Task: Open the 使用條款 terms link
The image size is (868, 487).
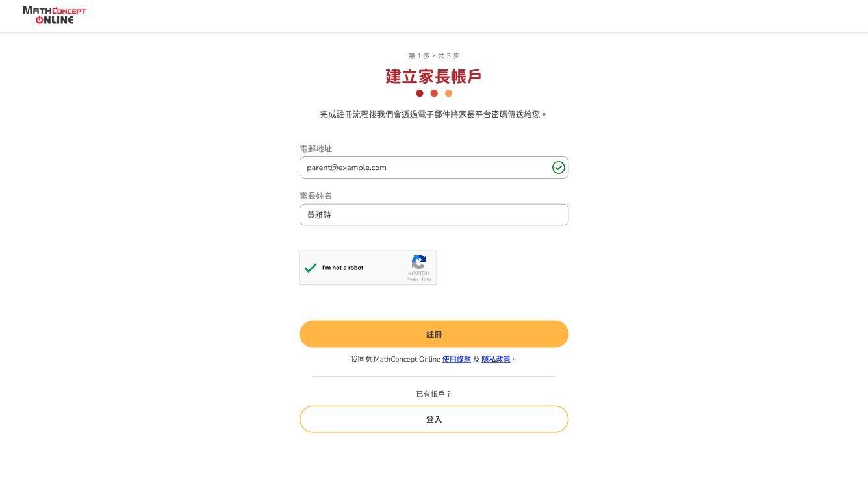Action: 457,359
